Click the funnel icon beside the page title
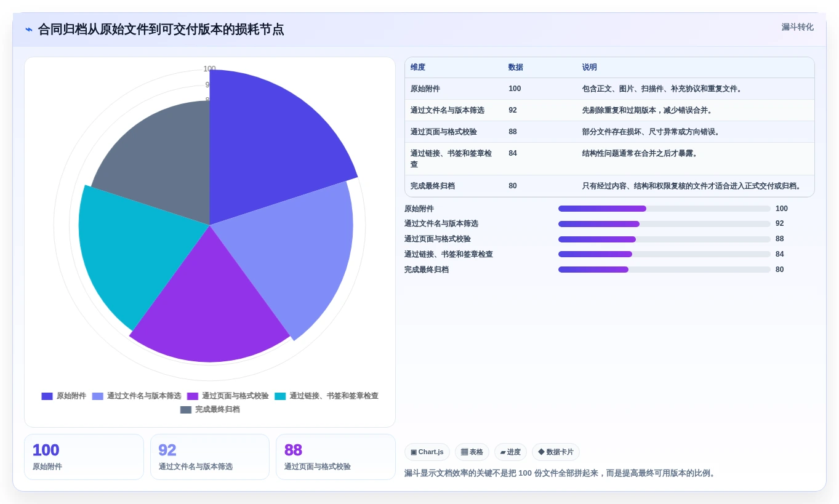This screenshot has width=839, height=504. click(29, 30)
